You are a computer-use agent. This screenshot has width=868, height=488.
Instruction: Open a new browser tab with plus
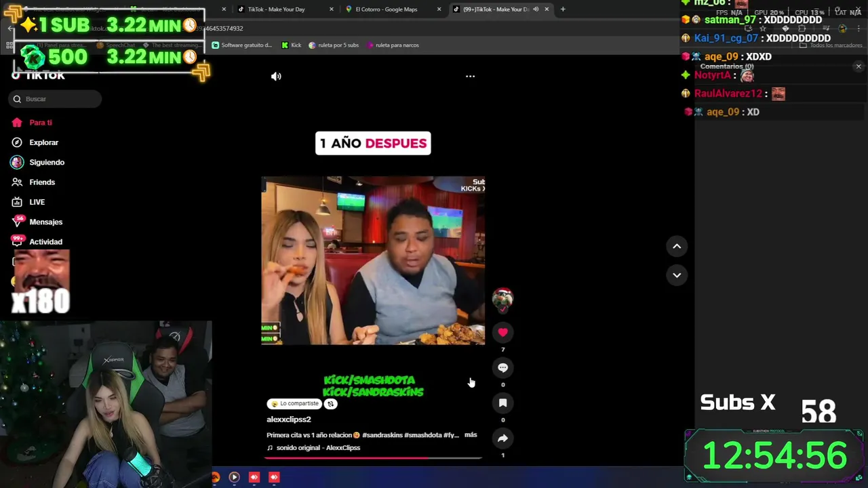563,9
